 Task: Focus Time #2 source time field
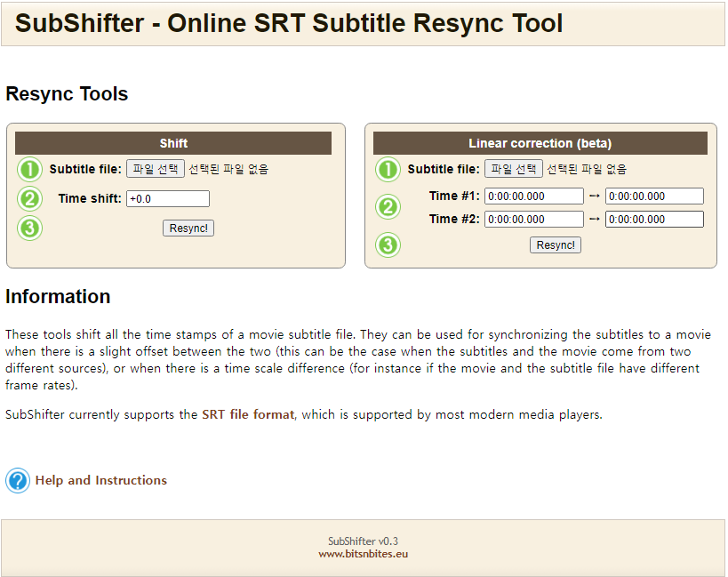[534, 219]
